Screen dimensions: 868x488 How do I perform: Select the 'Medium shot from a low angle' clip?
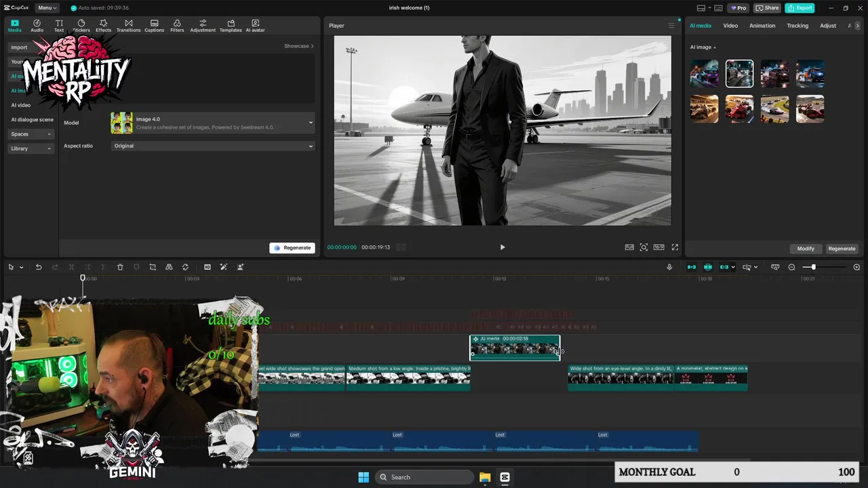point(408,378)
